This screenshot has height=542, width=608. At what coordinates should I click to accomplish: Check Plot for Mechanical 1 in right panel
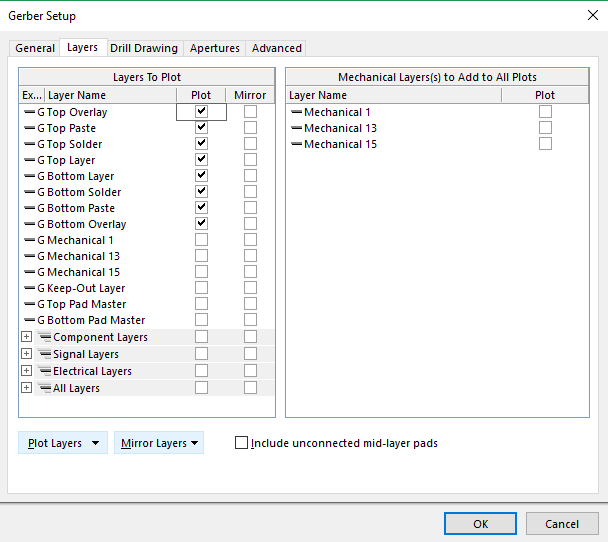click(x=545, y=112)
